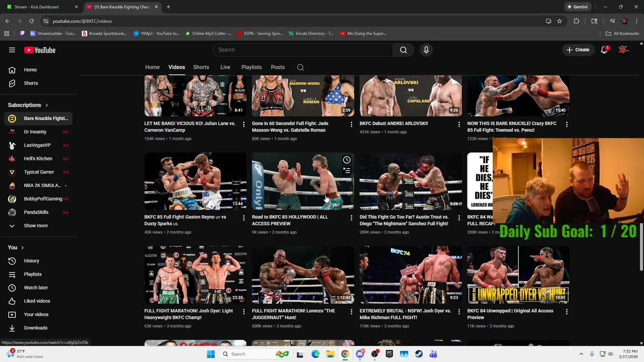The image size is (644, 362).
Task: Open Austin Trout vs Sanchez thumbnail
Action: point(411,181)
